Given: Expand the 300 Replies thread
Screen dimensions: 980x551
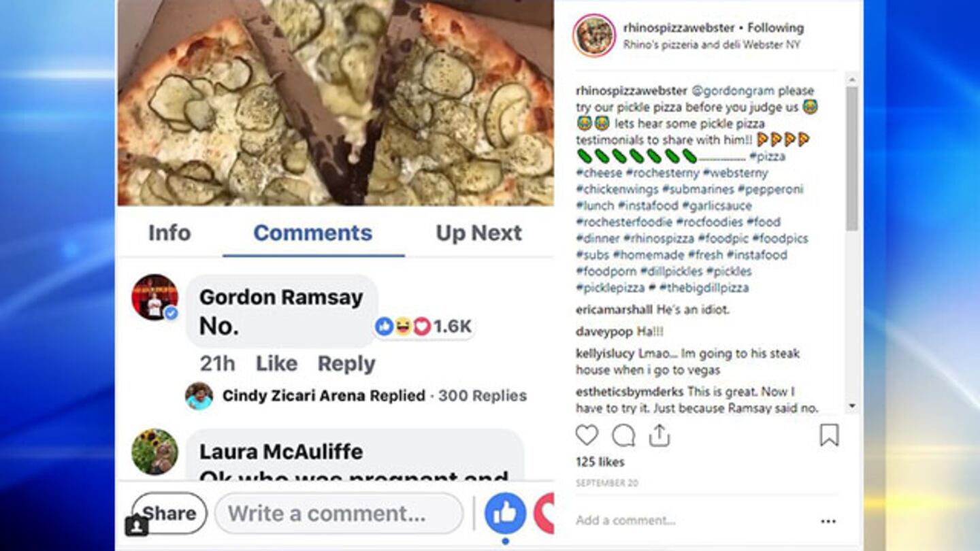Looking at the screenshot, I should [483, 396].
